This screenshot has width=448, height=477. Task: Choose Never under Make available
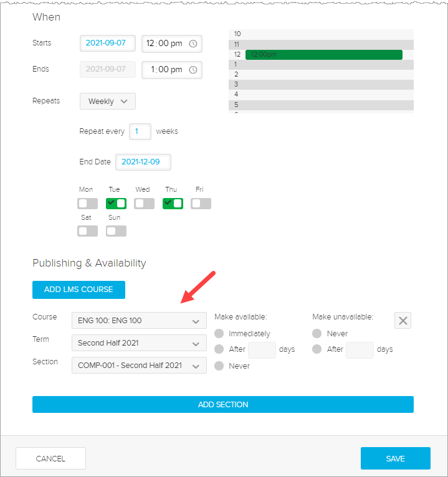pyautogui.click(x=219, y=366)
